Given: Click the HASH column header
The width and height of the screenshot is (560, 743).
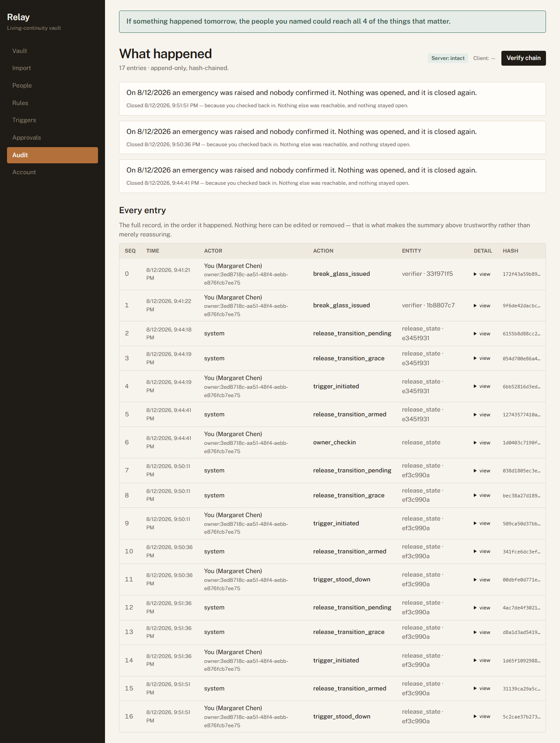Looking at the screenshot, I should 510,251.
